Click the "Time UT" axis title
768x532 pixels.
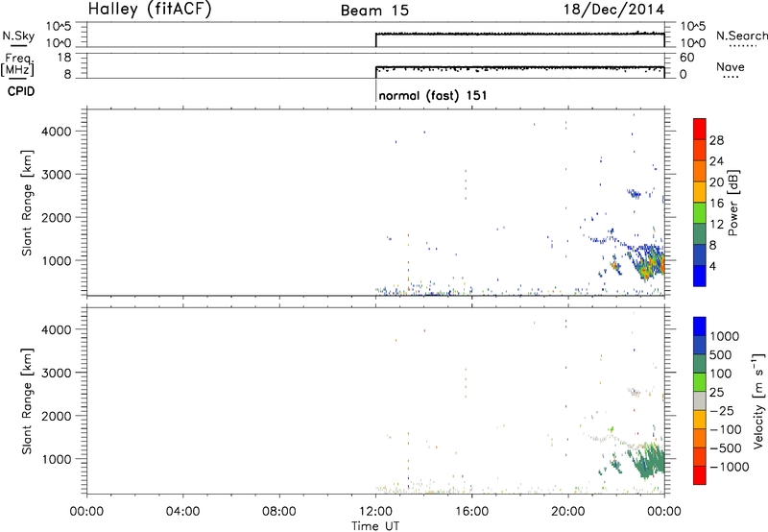tap(375, 526)
